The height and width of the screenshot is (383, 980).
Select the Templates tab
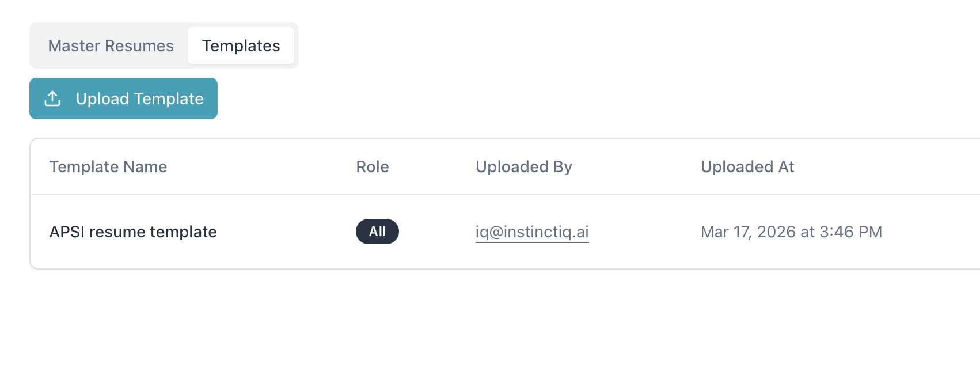click(241, 45)
